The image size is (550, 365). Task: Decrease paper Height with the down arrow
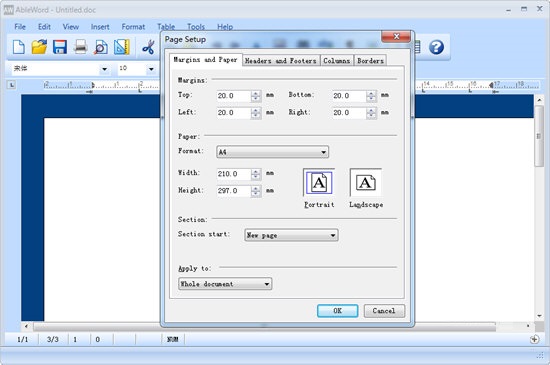pos(256,194)
